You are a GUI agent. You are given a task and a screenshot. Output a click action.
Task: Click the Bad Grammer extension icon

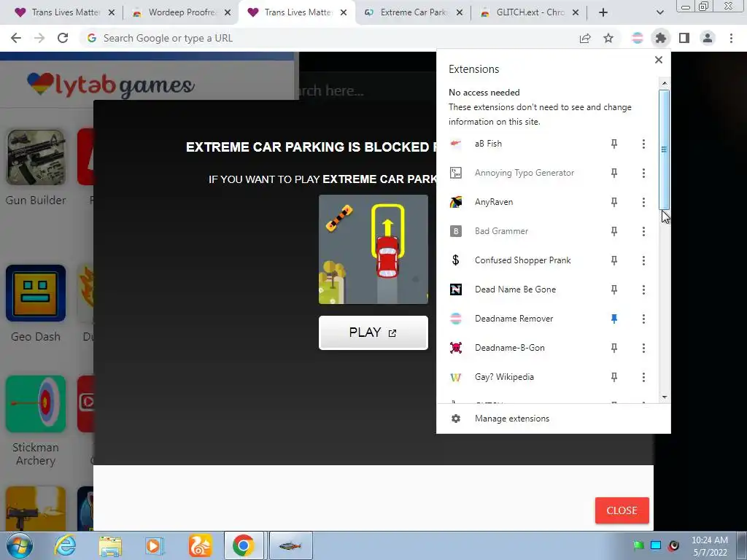(x=456, y=231)
